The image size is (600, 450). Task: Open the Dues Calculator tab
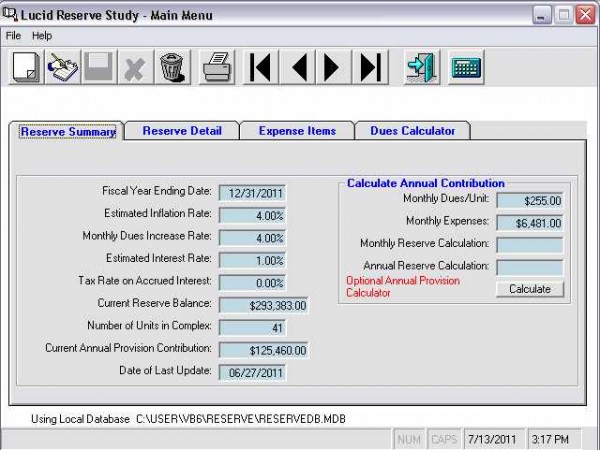point(412,131)
